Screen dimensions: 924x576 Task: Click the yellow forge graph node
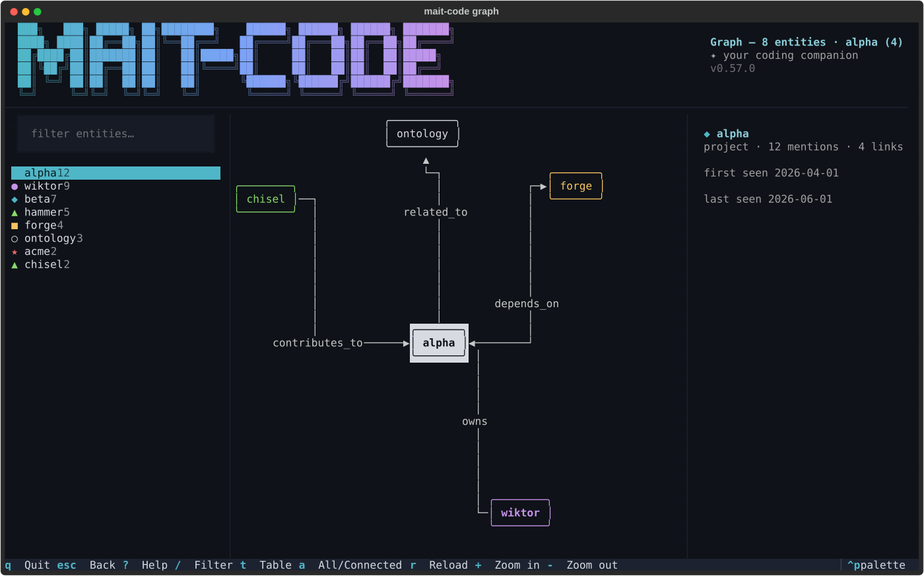tap(576, 186)
